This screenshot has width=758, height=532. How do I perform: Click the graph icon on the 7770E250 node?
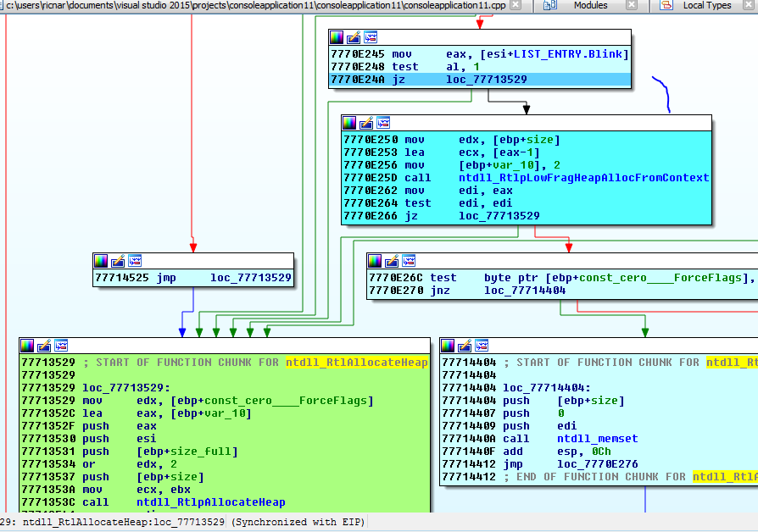382,123
